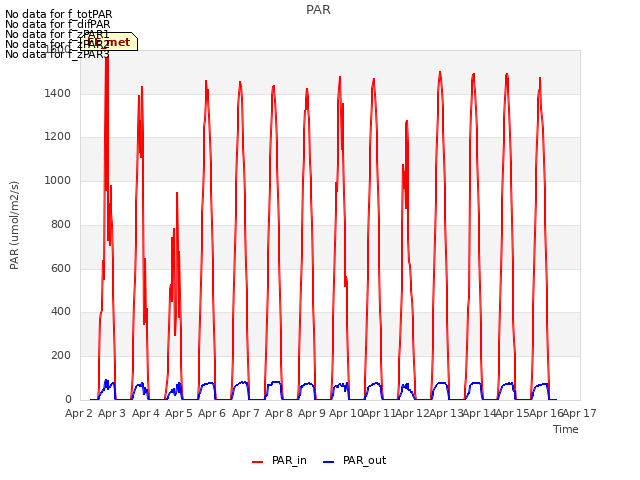Click the Apr 4 x-axis tick label
The height and width of the screenshot is (480, 640).
pos(146,413)
